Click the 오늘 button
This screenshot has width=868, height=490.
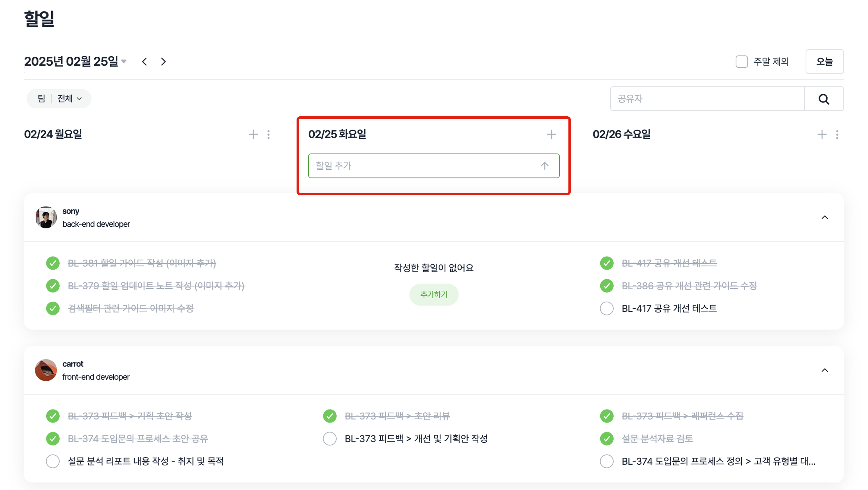824,62
